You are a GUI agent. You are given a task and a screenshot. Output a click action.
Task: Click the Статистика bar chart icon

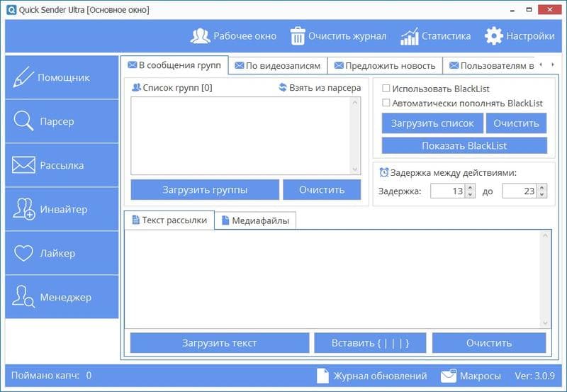coord(410,36)
